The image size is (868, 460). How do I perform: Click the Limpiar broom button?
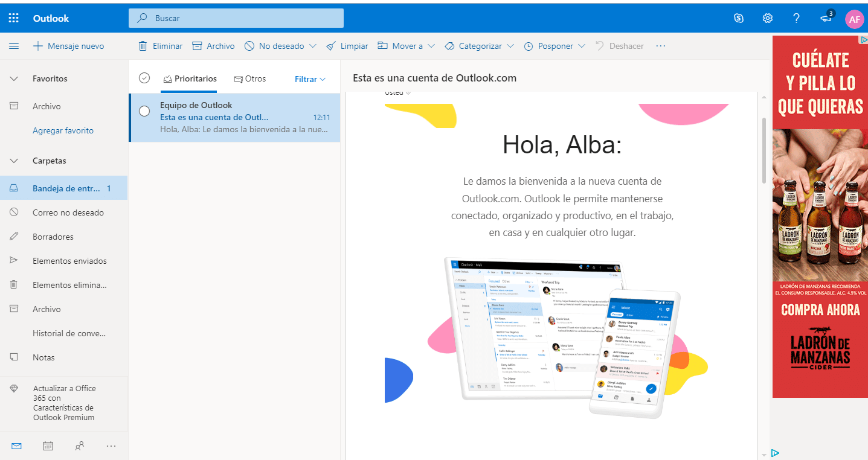(x=347, y=46)
